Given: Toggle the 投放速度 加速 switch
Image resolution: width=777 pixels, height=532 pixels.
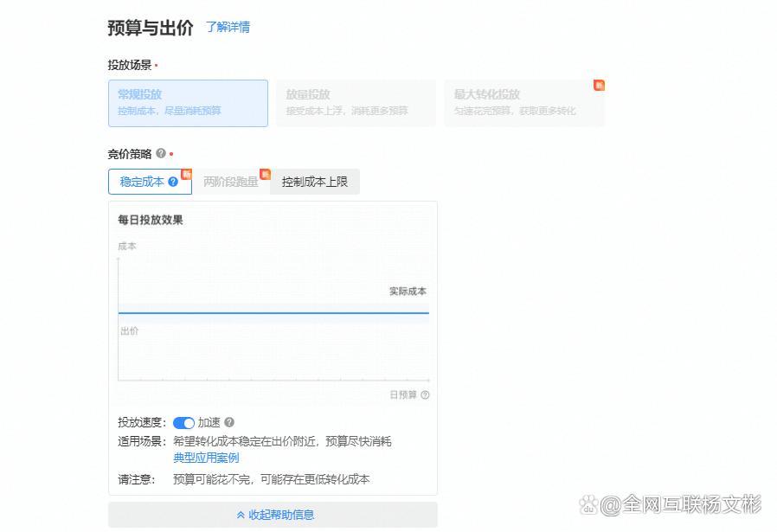Looking at the screenshot, I should tap(183, 422).
